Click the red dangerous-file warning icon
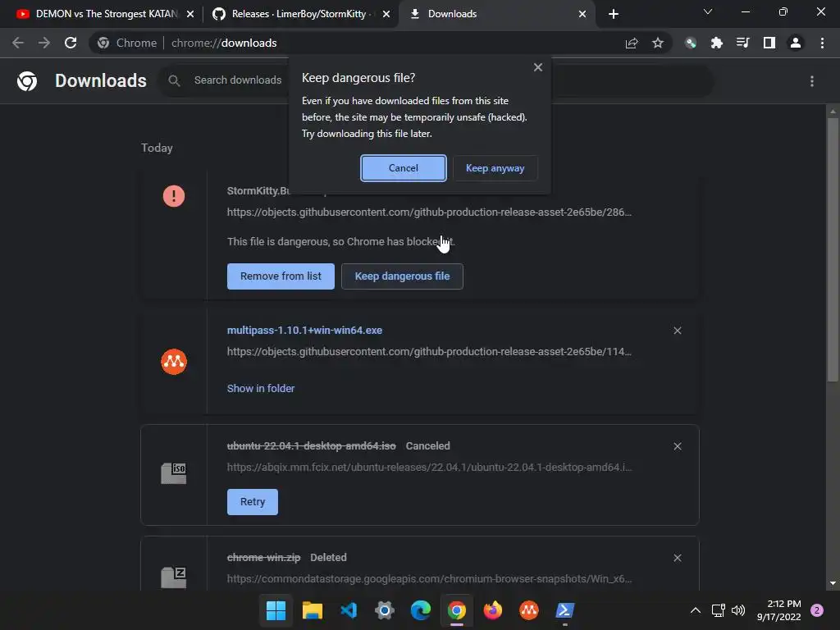The image size is (840, 630). [x=174, y=196]
